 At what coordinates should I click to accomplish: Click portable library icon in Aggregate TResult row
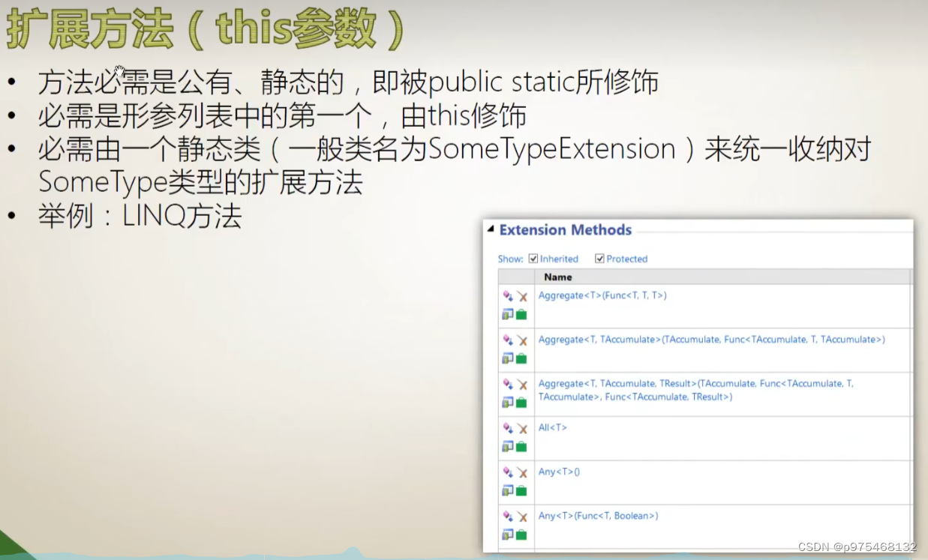tap(508, 403)
